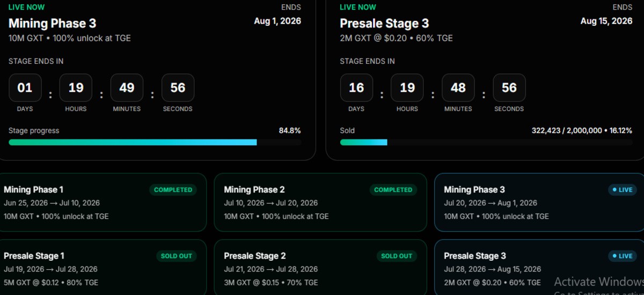
Task: Click Presale Stage 3 seconds countdown box
Action: 509,87
